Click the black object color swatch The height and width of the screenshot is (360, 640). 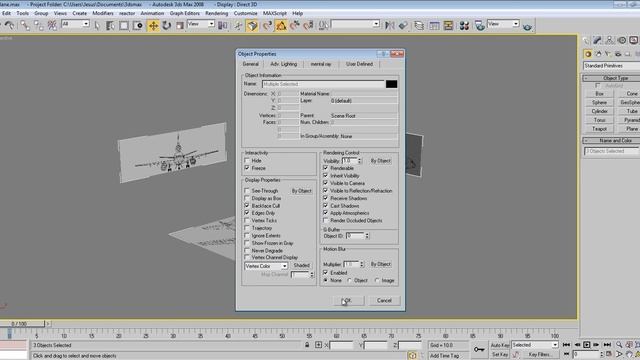(x=391, y=84)
